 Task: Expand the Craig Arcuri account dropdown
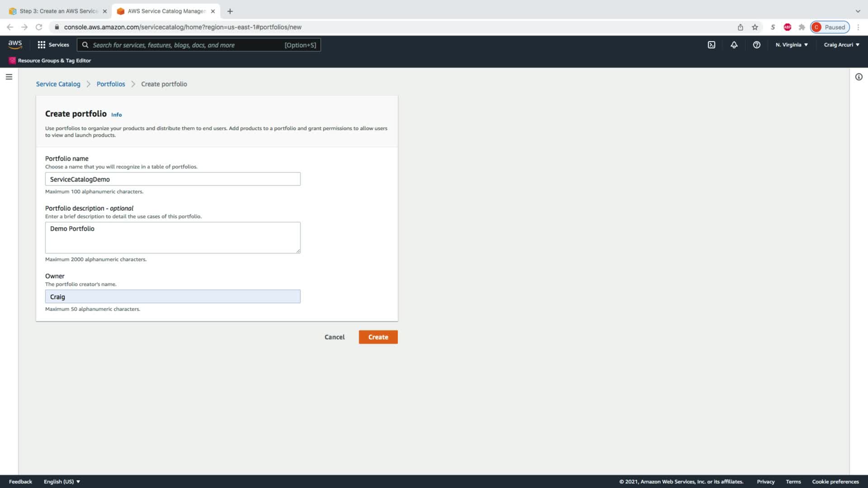(x=841, y=45)
